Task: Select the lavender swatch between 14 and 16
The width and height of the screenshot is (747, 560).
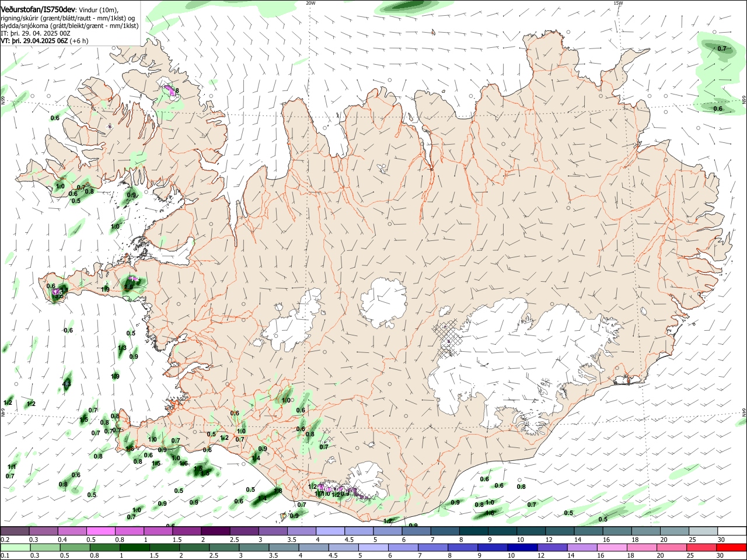Action: [x=581, y=548]
